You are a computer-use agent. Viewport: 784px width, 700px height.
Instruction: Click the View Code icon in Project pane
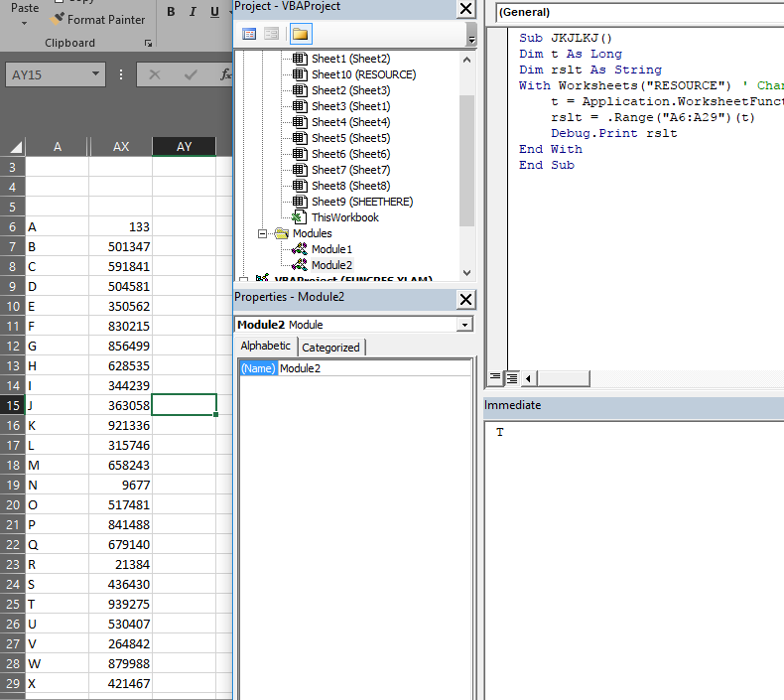tap(249, 34)
